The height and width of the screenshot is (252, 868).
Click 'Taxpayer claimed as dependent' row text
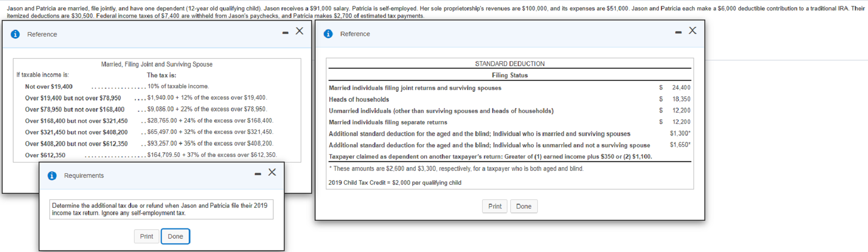pyautogui.click(x=490, y=156)
